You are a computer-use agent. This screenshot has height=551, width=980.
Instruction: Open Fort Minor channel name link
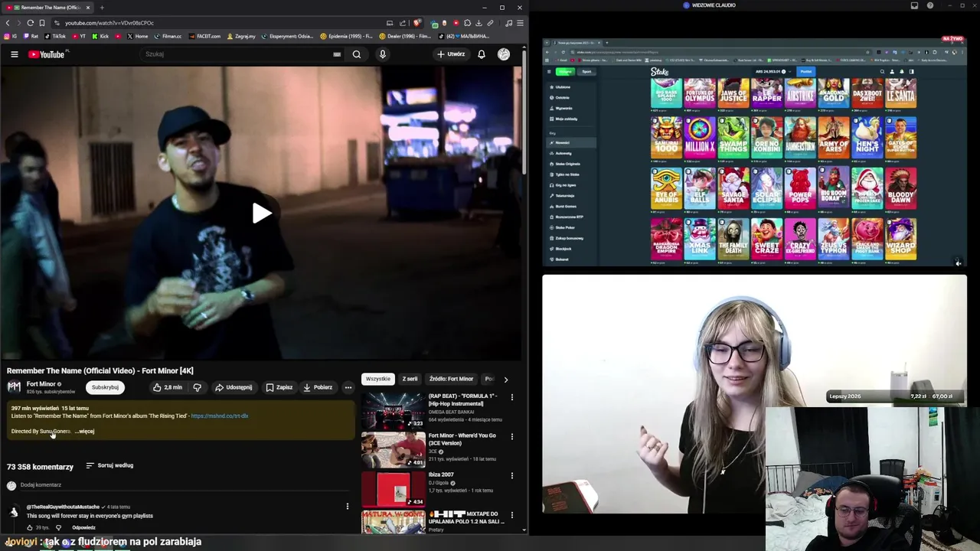[41, 384]
